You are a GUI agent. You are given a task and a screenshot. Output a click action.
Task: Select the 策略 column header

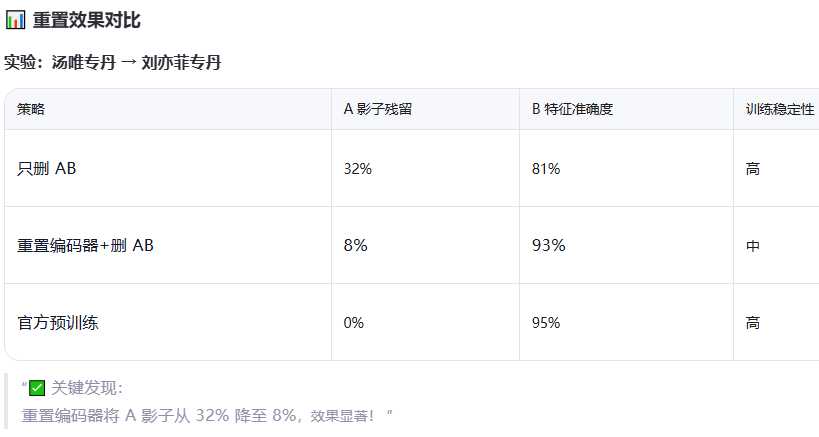tap(31, 109)
